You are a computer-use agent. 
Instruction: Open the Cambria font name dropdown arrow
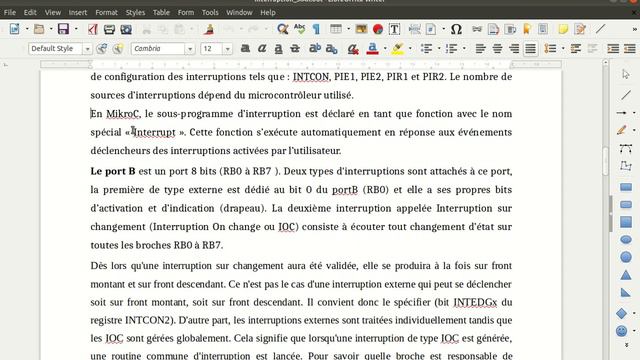pyautogui.click(x=190, y=49)
